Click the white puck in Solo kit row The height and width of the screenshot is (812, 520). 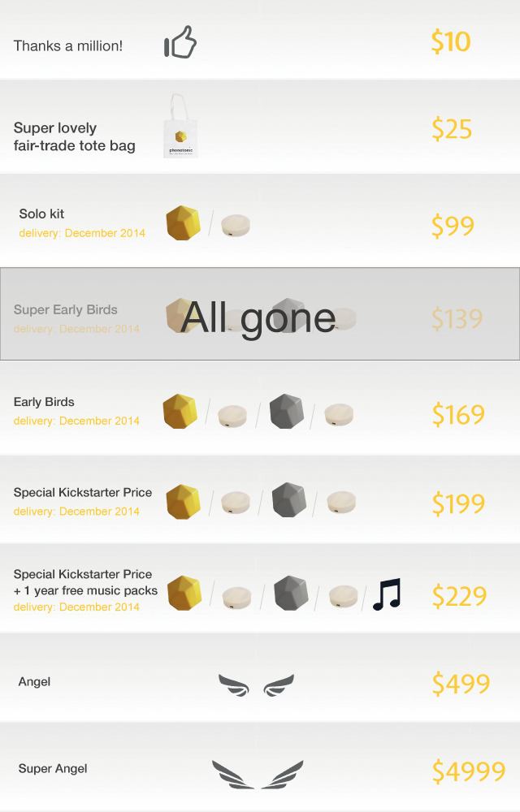[x=236, y=226]
